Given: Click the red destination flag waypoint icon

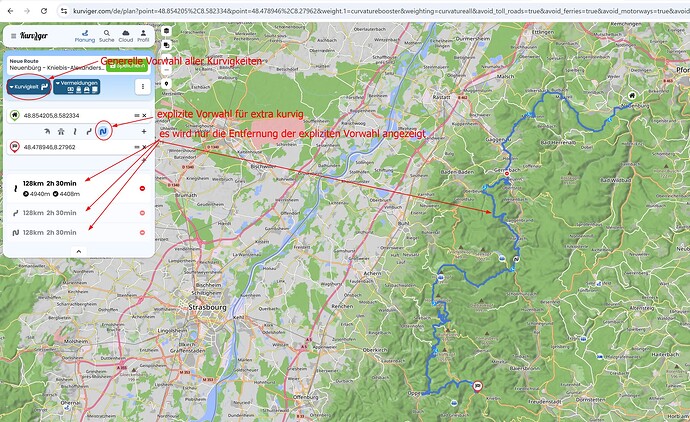Looking at the screenshot, I should [15, 147].
